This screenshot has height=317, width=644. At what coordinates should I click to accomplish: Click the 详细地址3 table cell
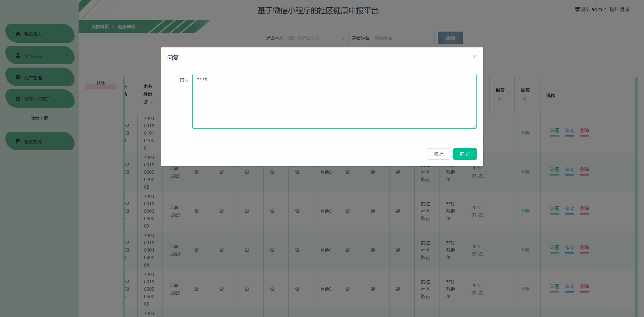point(175,211)
